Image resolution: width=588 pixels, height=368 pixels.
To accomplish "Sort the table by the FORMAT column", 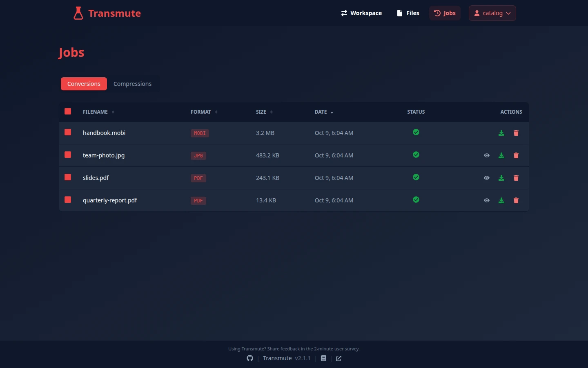I will click(x=204, y=112).
